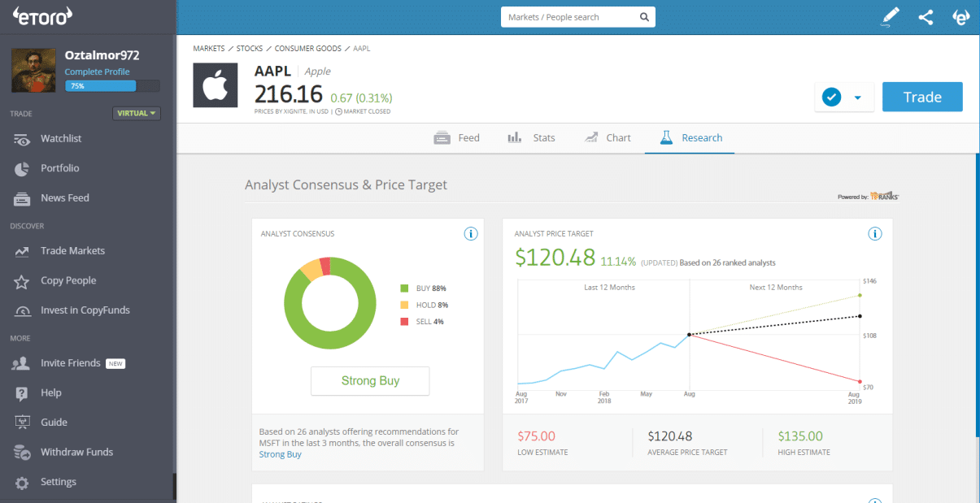The image size is (980, 503).
Task: Click the search magnifier icon
Action: click(644, 17)
